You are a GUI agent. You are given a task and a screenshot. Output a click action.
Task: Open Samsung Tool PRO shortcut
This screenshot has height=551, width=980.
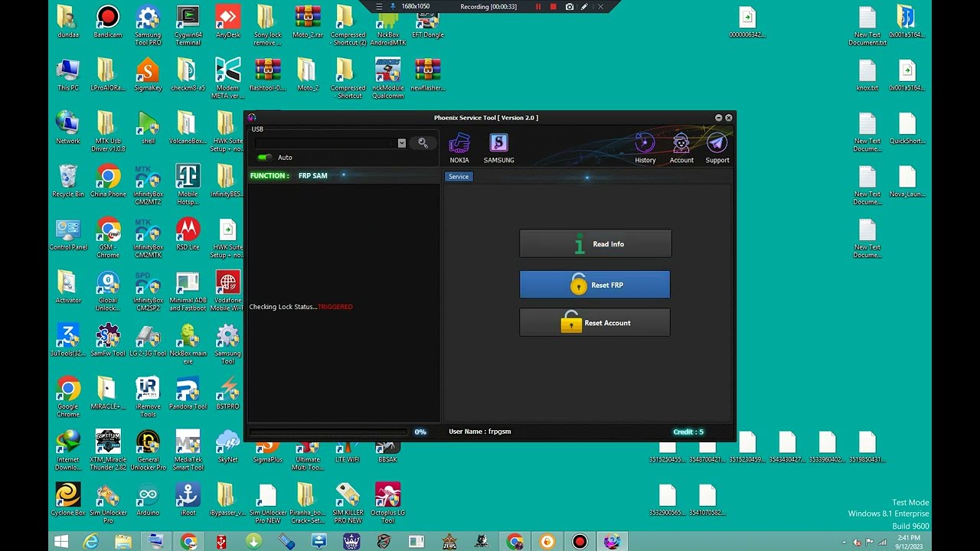[148, 25]
